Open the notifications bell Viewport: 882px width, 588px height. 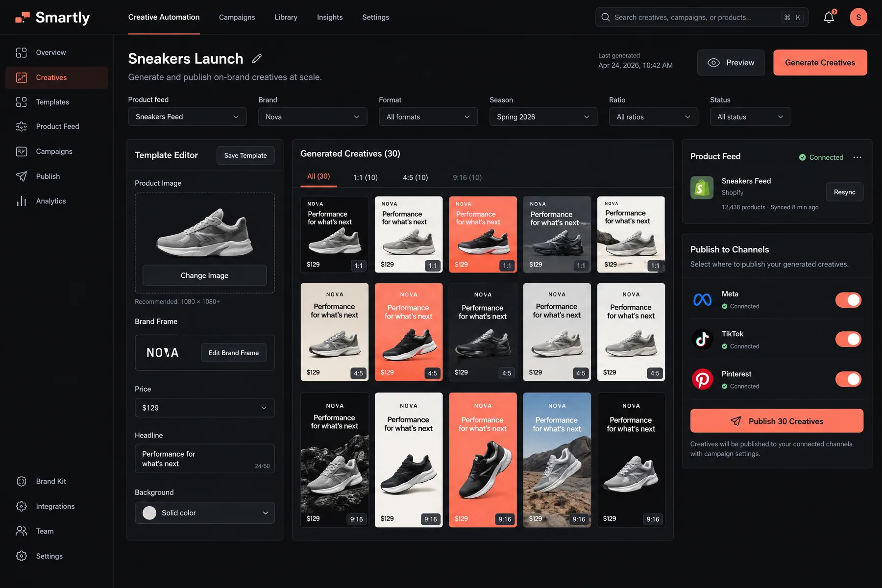829,17
